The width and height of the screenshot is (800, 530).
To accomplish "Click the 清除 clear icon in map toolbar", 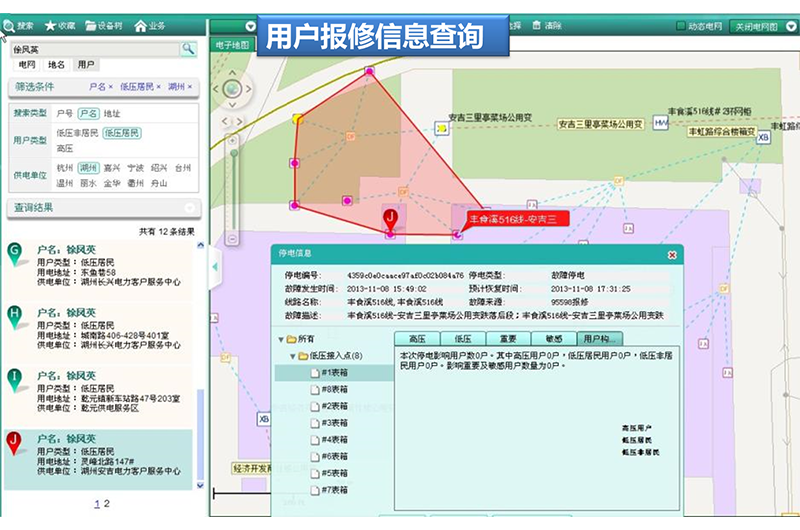I will [x=538, y=24].
